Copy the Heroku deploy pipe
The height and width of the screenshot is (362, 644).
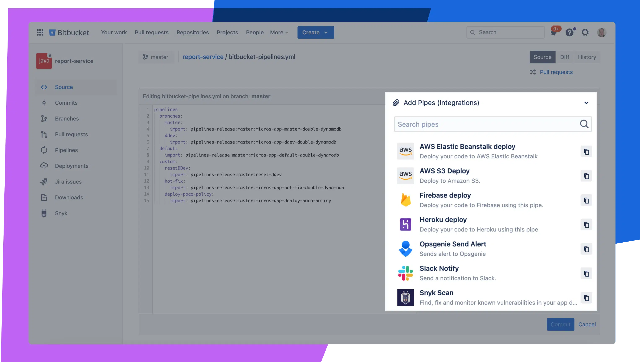587,225
